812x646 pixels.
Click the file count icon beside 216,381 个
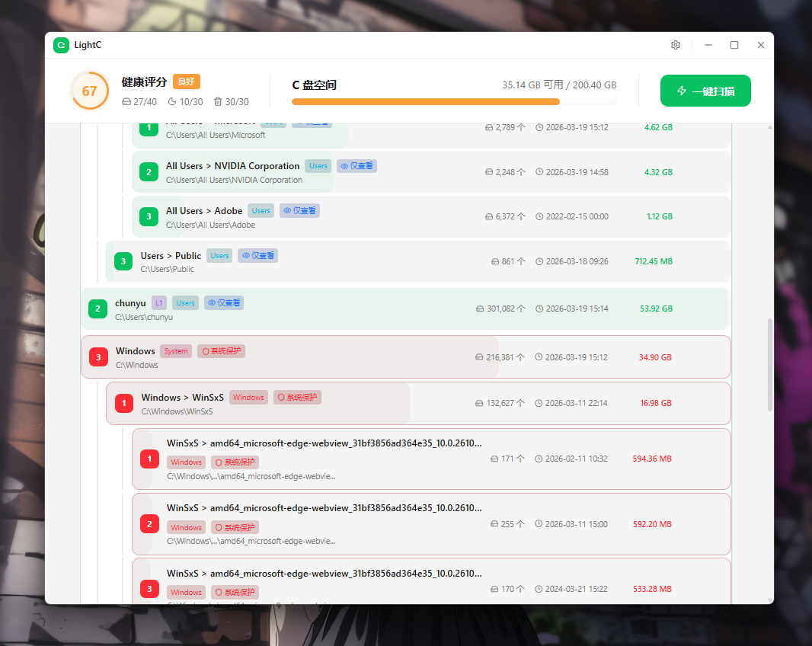479,357
